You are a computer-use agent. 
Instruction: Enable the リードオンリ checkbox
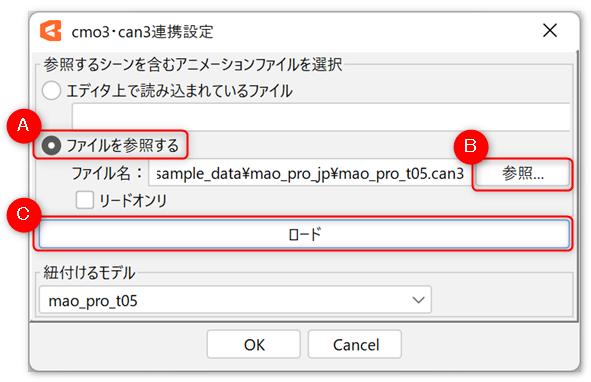pos(84,199)
